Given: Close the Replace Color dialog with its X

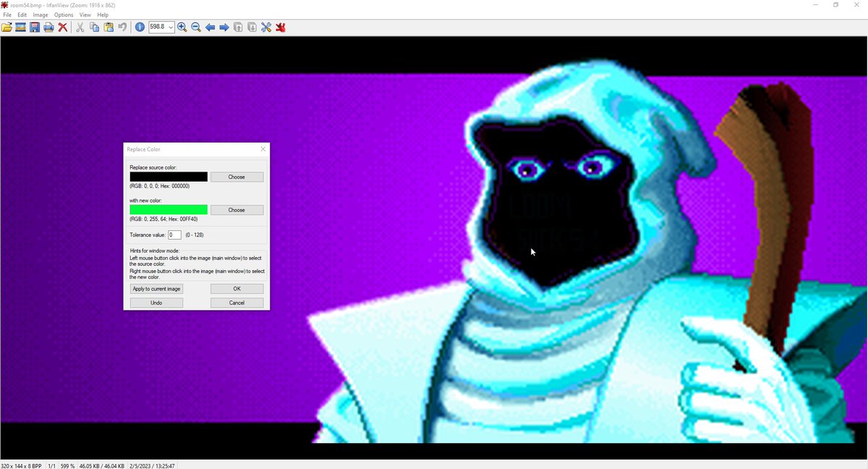Looking at the screenshot, I should [x=263, y=149].
